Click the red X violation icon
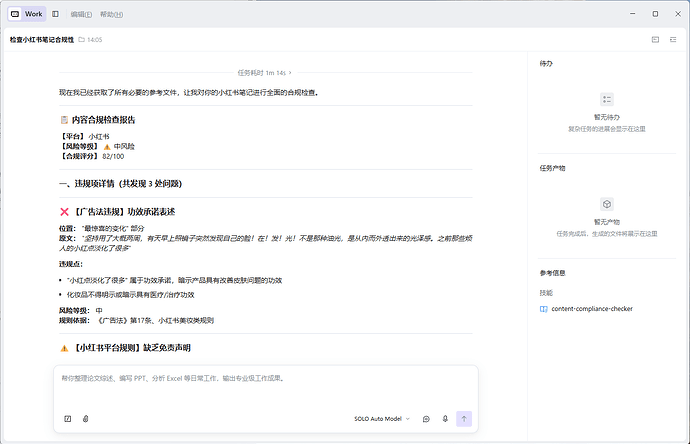 click(64, 212)
